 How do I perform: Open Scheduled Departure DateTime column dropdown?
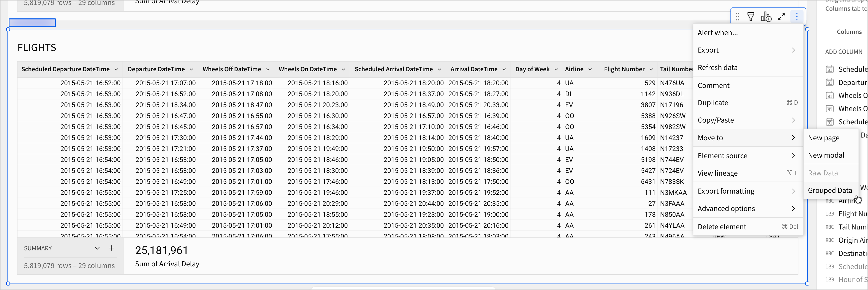pos(116,69)
